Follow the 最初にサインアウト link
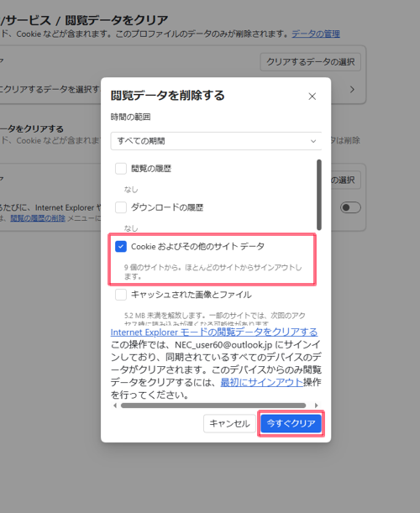Image resolution: width=420 pixels, height=513 pixels. (261, 382)
